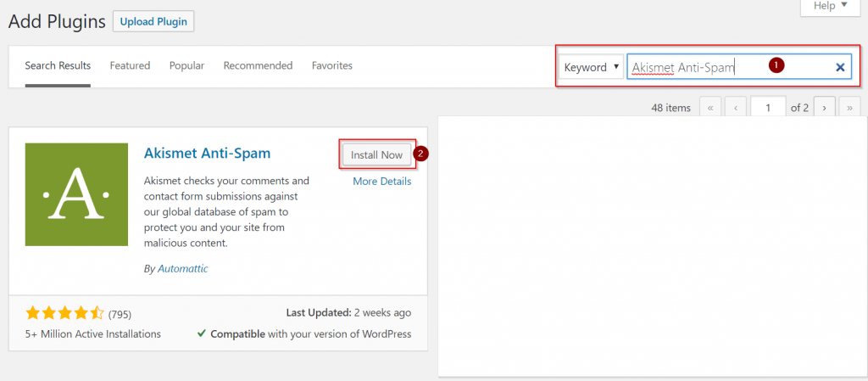Viewport: 868px width, 381px height.
Task: Visit the Automattic author link
Action: click(183, 269)
